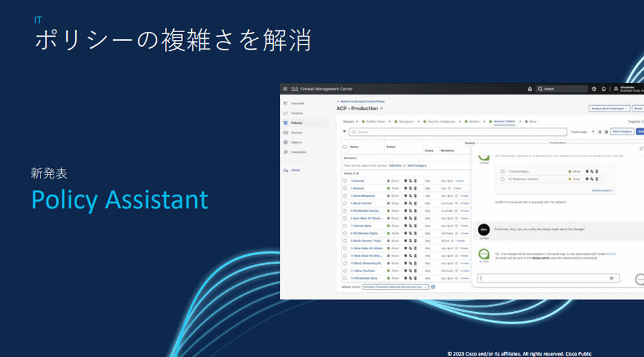Viewport: 644px width, 357px height.
Task: Click Return to Access Control Policy link
Action: (x=361, y=101)
